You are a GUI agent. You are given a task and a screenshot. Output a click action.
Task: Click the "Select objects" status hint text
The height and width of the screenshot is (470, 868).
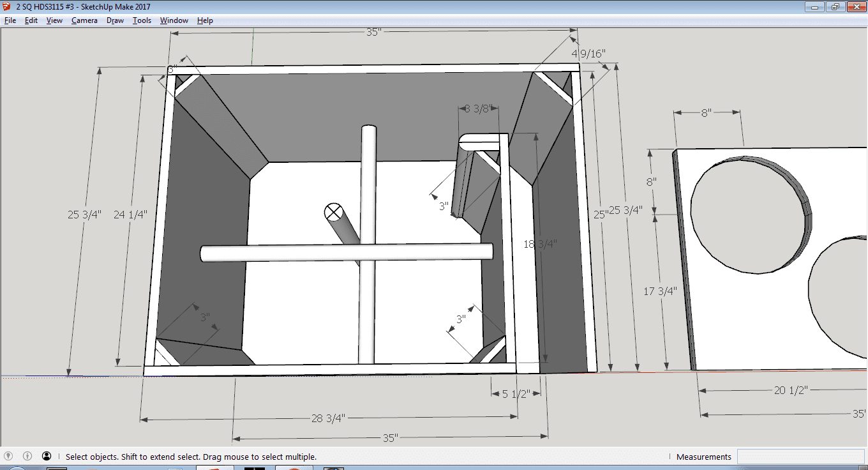[x=191, y=457]
